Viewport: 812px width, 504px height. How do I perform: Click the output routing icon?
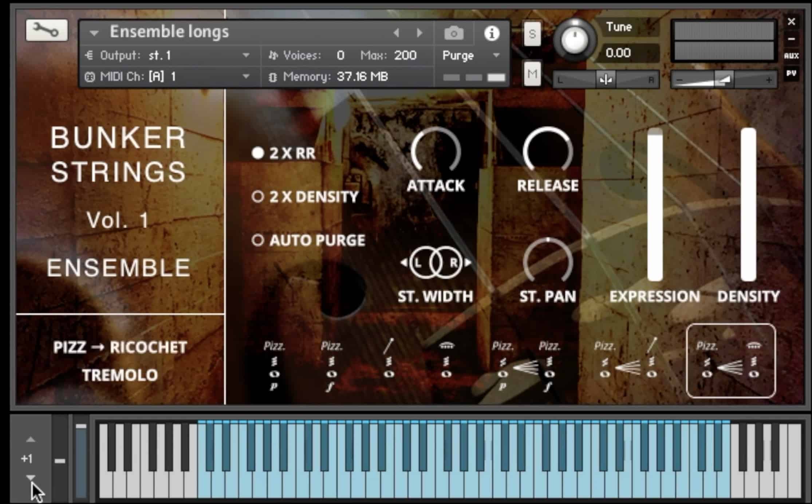point(90,55)
